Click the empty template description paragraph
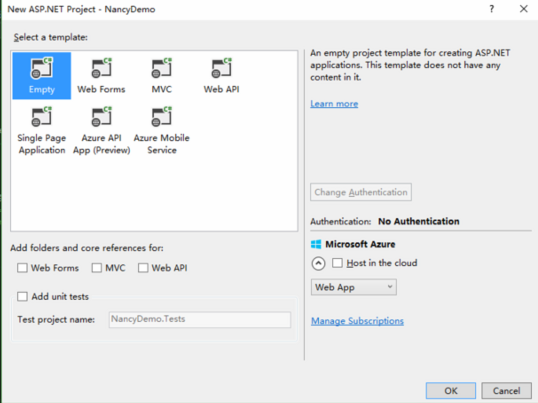This screenshot has height=403, width=538. click(x=410, y=65)
